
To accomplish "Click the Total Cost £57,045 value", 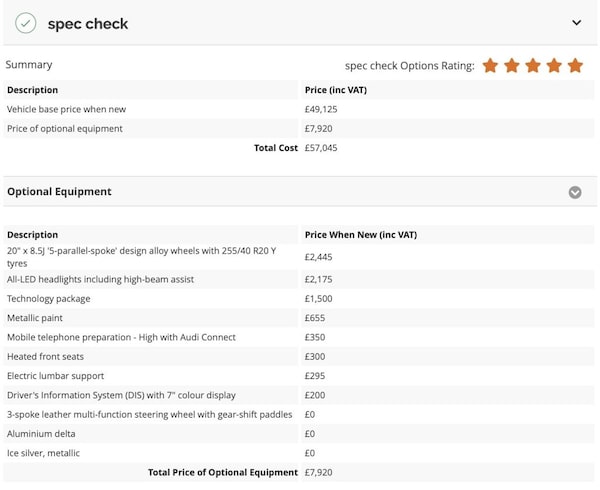I will (x=321, y=148).
